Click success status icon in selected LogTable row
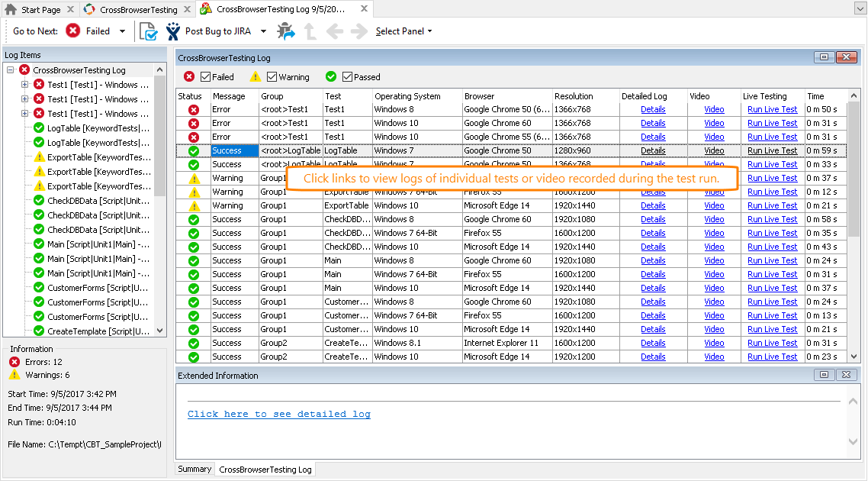Image resolution: width=868 pixels, height=481 pixels. [194, 150]
